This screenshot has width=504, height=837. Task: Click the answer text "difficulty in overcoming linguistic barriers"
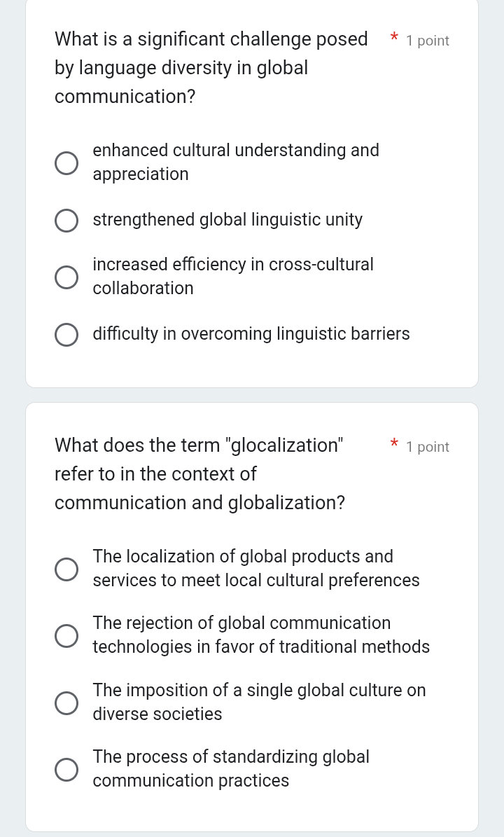tap(251, 335)
